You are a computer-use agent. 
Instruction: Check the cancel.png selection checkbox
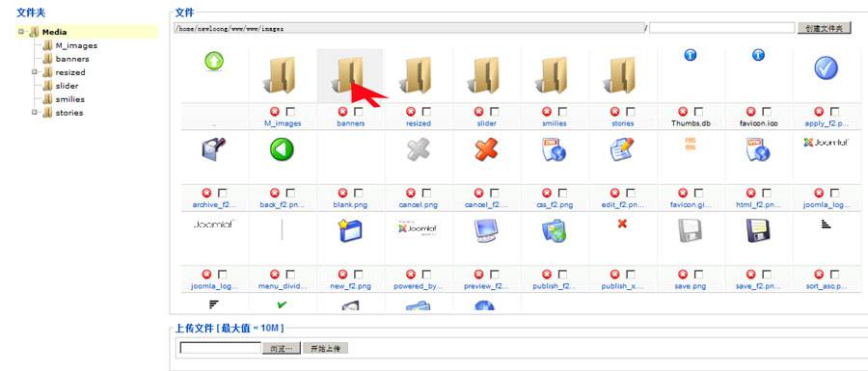click(x=427, y=193)
